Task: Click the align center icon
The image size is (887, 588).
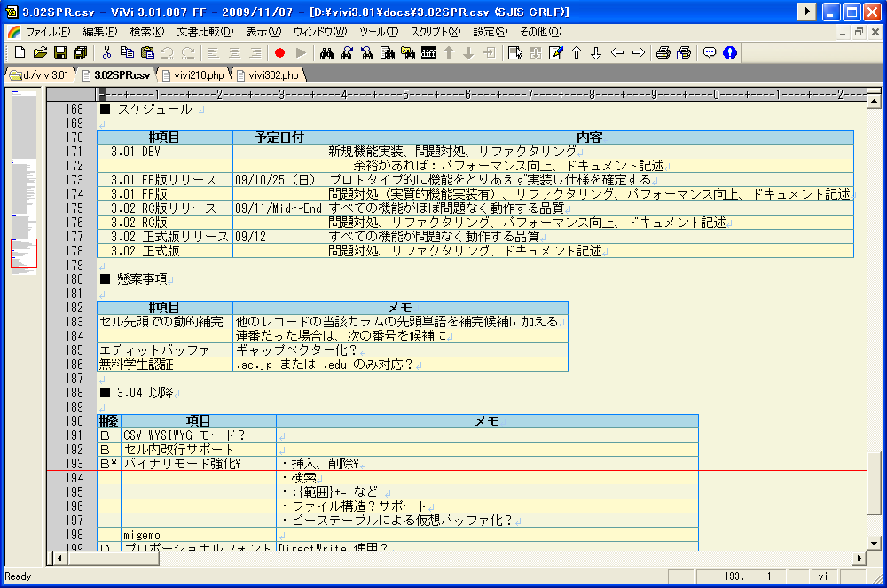Action: [234, 52]
